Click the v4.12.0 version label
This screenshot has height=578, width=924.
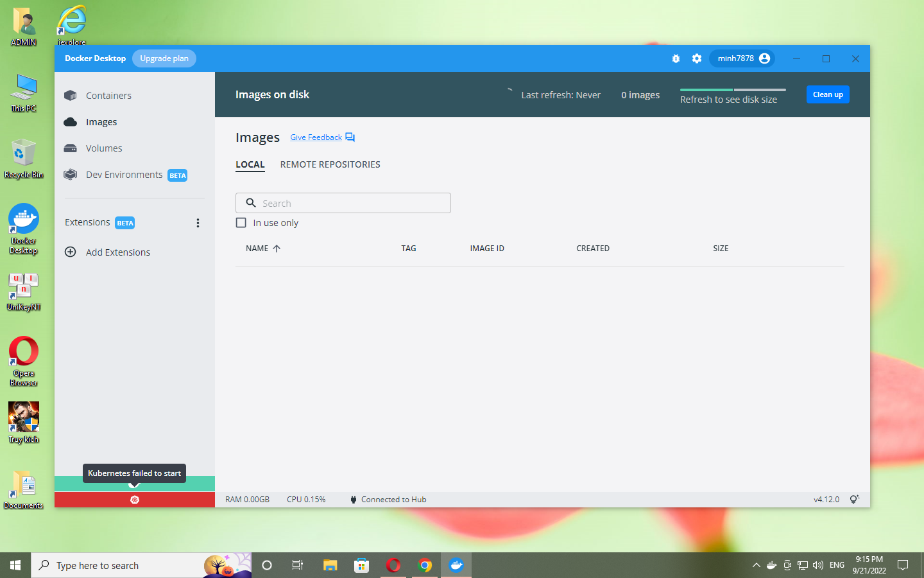[826, 500]
